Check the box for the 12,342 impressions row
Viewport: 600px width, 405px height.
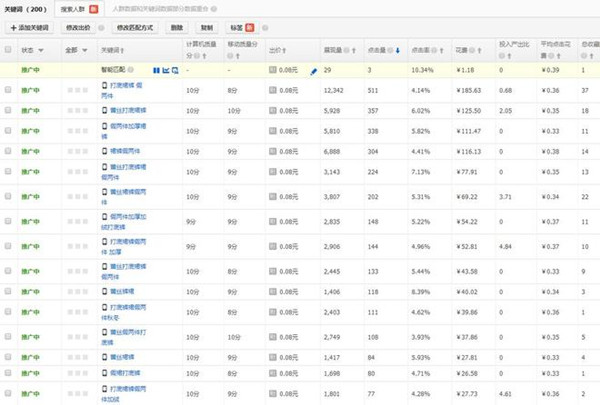point(8,90)
